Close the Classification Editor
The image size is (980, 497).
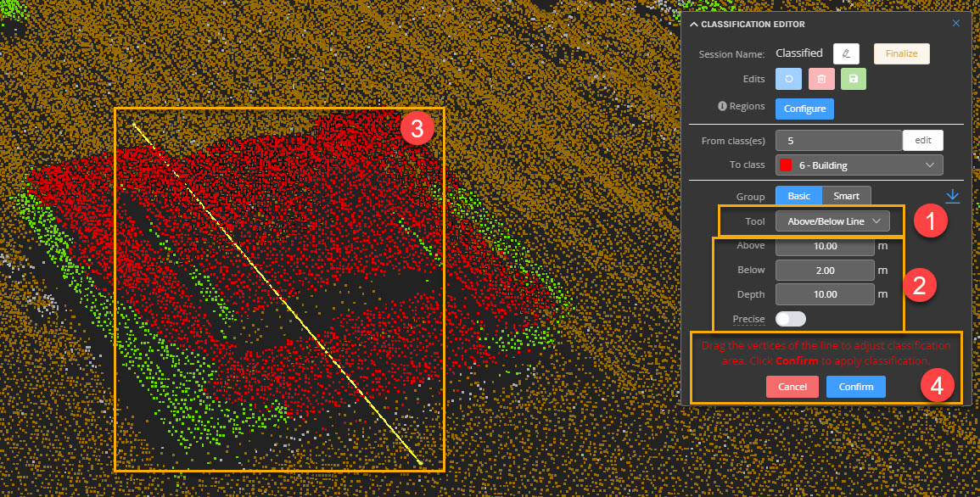(955, 23)
